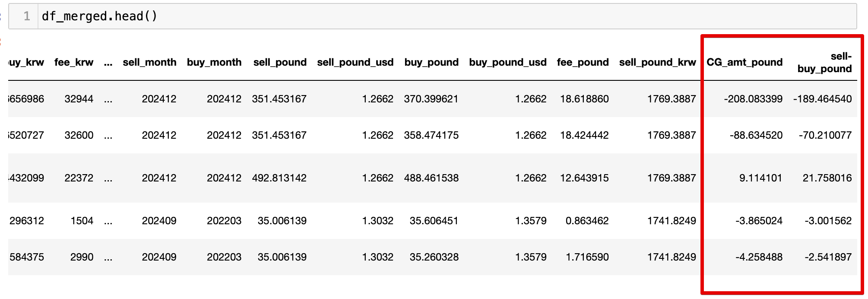Click the sell_pound_krw column header
868x299 pixels.
click(658, 62)
